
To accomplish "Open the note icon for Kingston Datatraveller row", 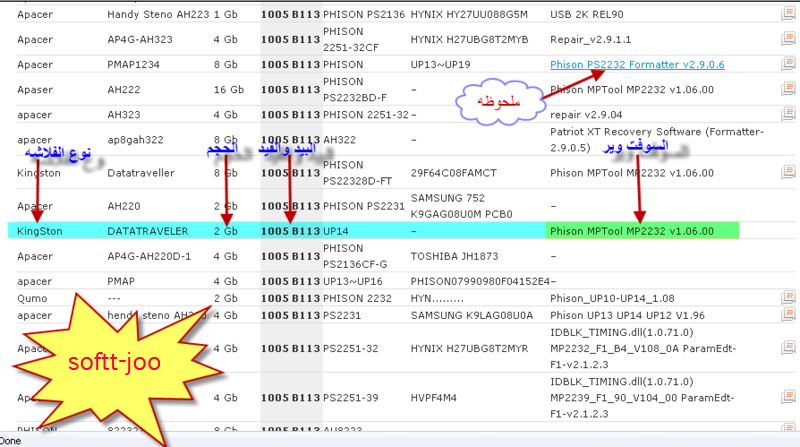I will [x=788, y=172].
